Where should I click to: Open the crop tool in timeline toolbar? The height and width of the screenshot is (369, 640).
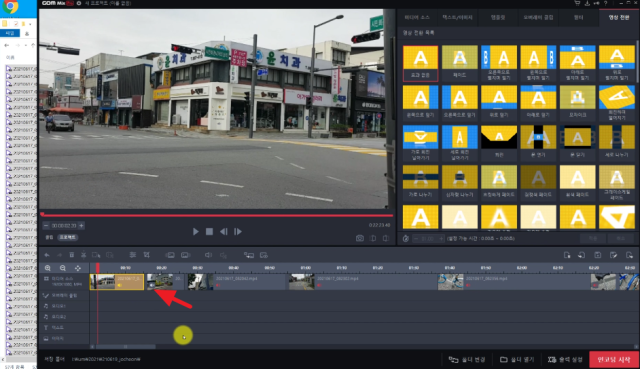point(147,255)
